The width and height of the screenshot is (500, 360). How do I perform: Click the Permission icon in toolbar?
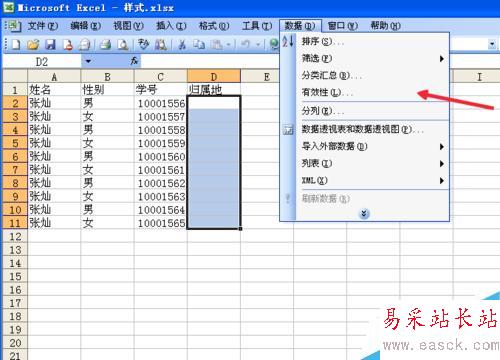[x=68, y=44]
